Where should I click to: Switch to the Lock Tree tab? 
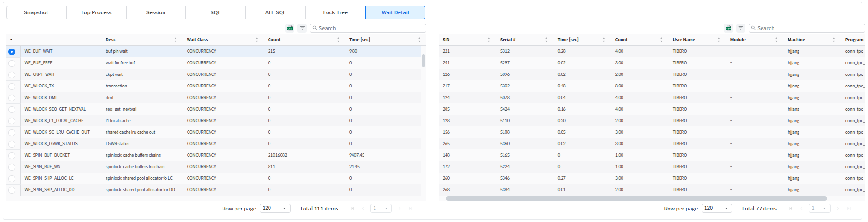[x=335, y=12]
